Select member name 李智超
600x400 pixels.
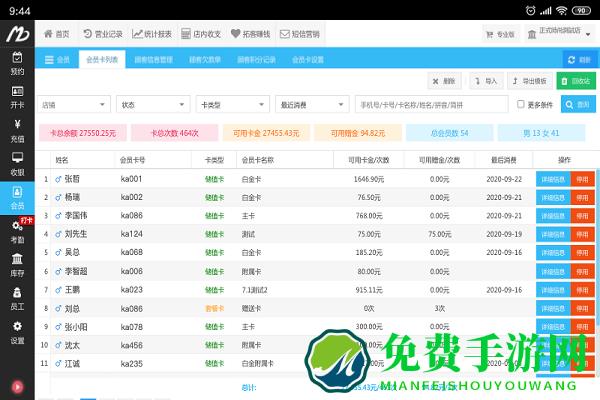76,271
